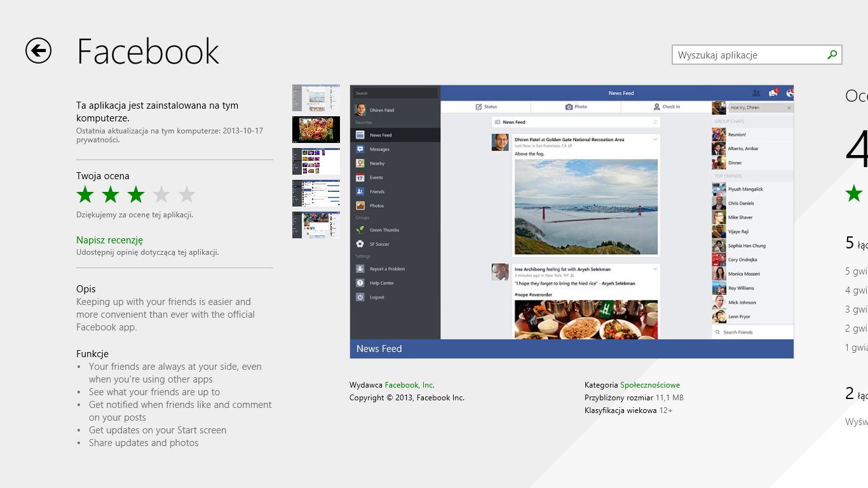
Task: Click 'Udostępnij opinię dotyczącą tej aplikacji.' text
Action: click(147, 252)
